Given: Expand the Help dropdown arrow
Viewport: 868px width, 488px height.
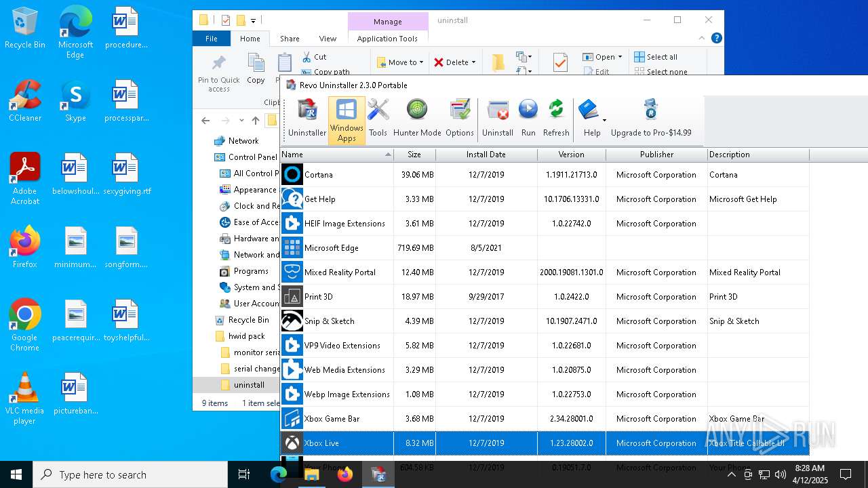Looking at the screenshot, I should pyautogui.click(x=604, y=120).
